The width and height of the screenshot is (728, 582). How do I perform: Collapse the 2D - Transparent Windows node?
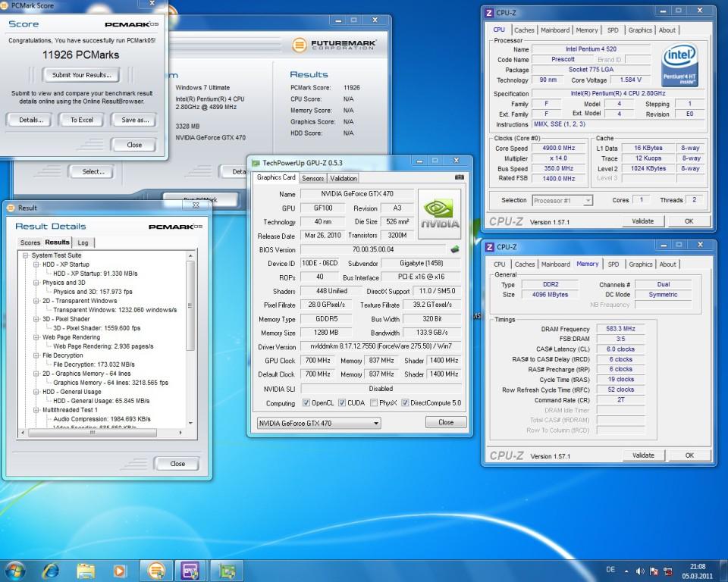(x=36, y=301)
